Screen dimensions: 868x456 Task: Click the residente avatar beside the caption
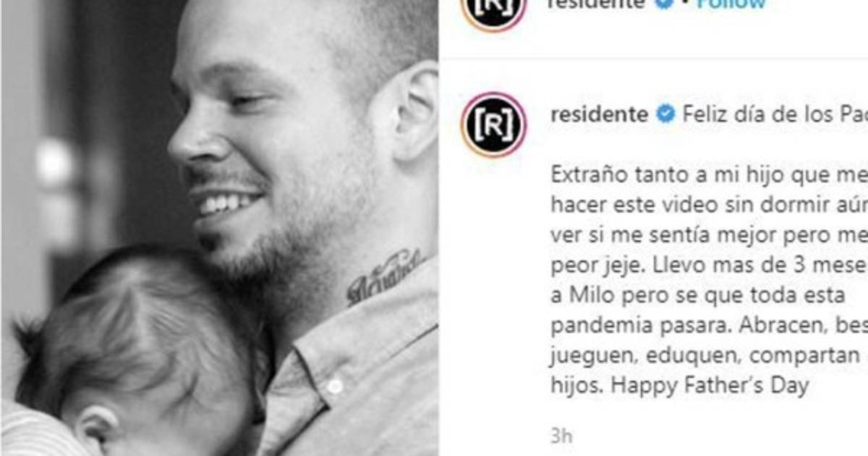point(493,124)
